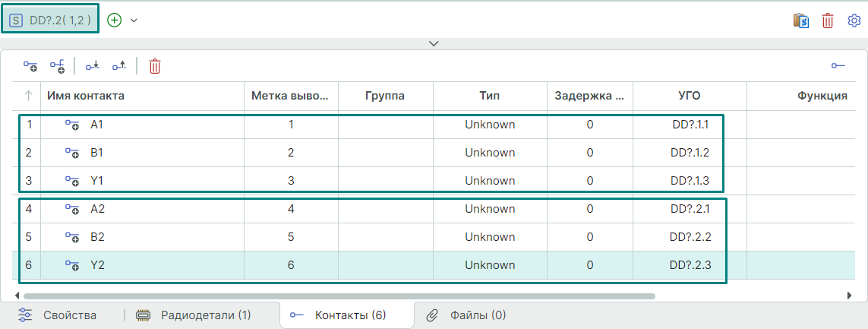Viewport: 868px width, 329px height.
Task: Open the Радиодетали (1) tab
Action: pos(194,315)
